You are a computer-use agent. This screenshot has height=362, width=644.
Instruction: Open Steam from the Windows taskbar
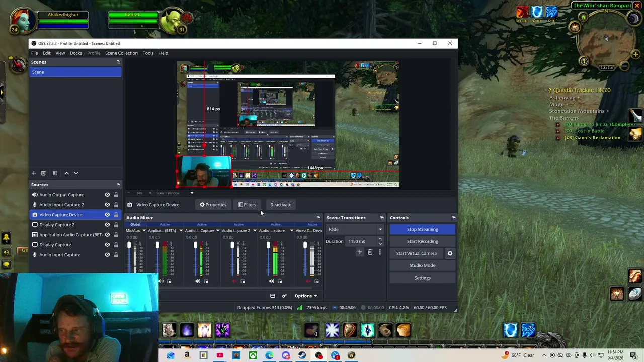(302, 356)
